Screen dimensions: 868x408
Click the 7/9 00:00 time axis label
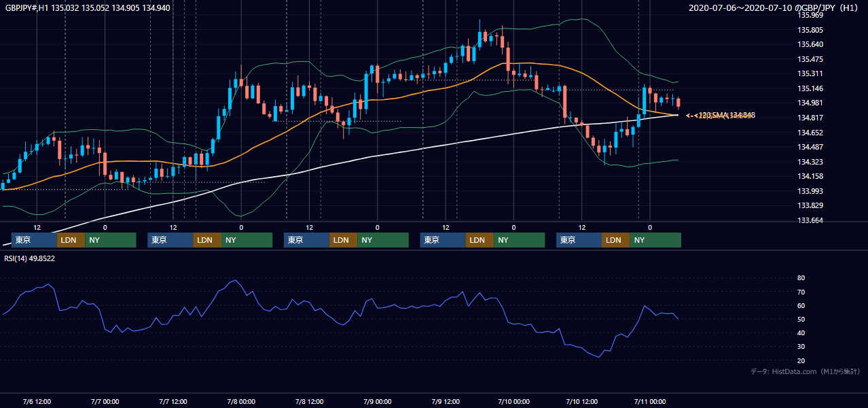pos(377,401)
